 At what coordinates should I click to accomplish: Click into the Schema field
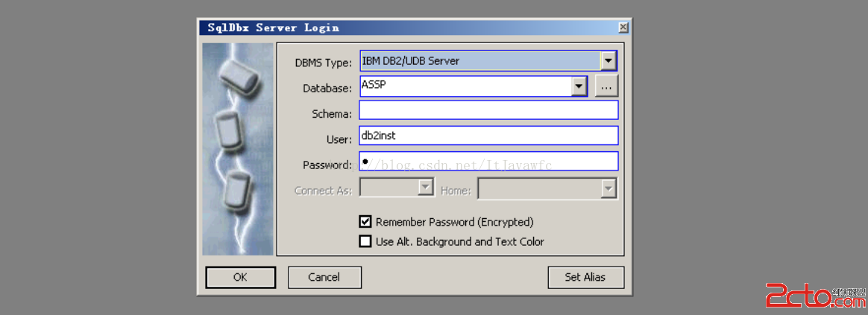(488, 110)
